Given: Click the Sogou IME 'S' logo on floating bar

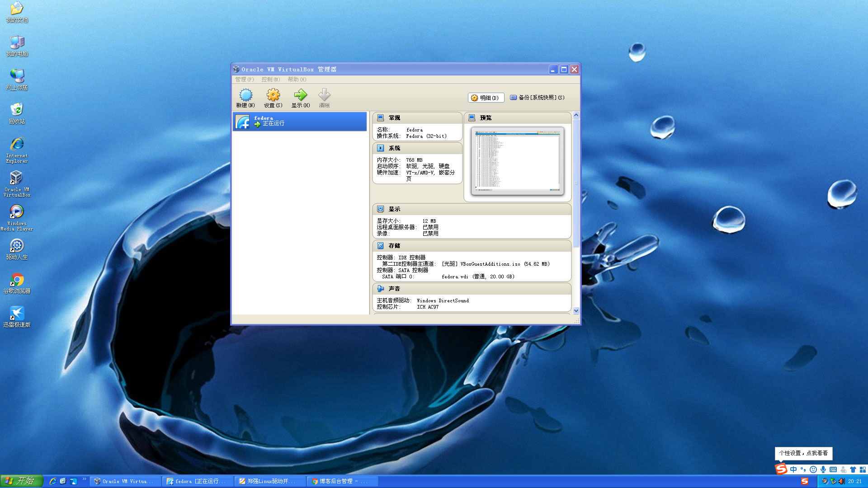Looking at the screenshot, I should point(781,469).
